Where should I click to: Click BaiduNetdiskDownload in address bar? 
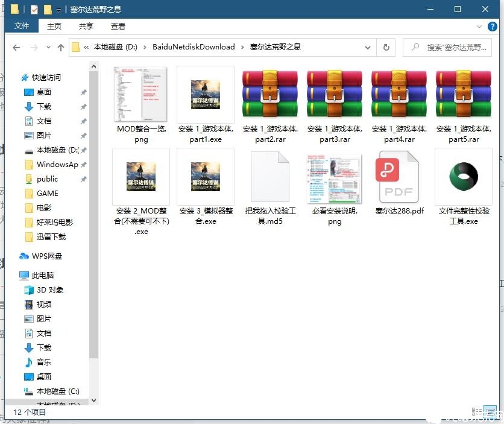point(194,47)
